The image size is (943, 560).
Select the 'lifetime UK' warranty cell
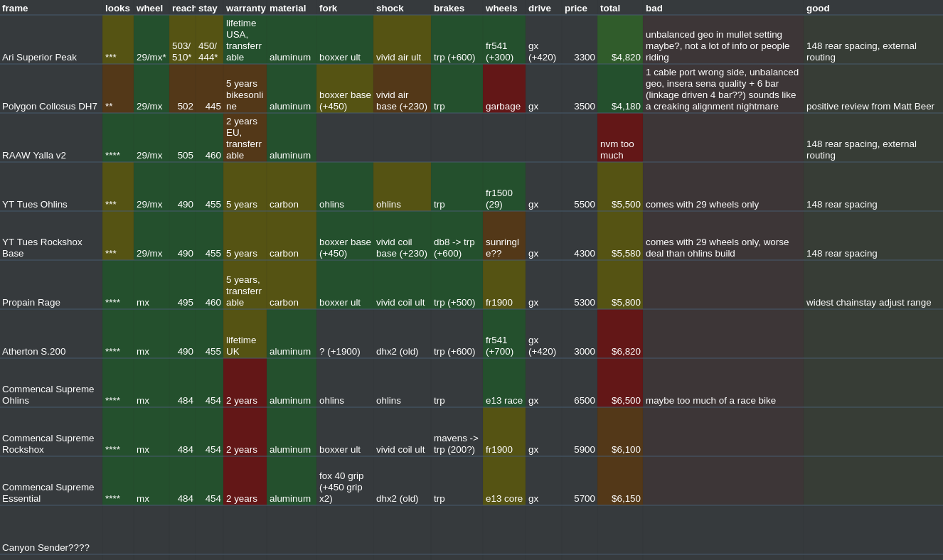(245, 335)
